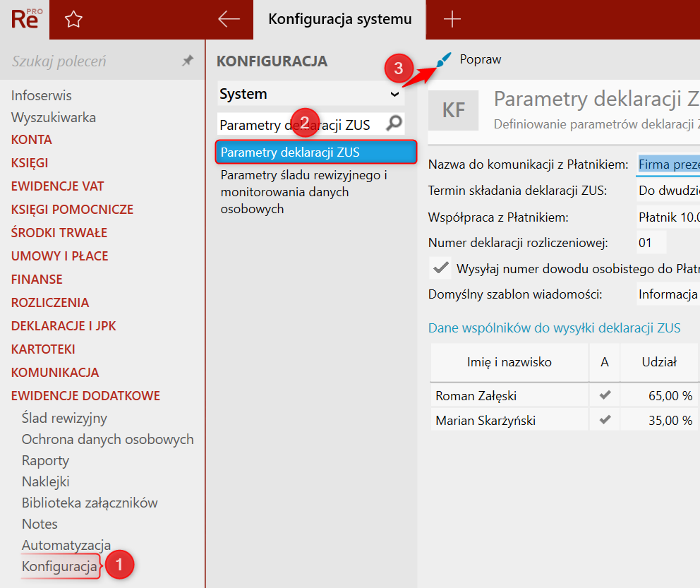This screenshot has height=588, width=700.
Task: Click the 65,00 % share value
Action: click(x=670, y=395)
